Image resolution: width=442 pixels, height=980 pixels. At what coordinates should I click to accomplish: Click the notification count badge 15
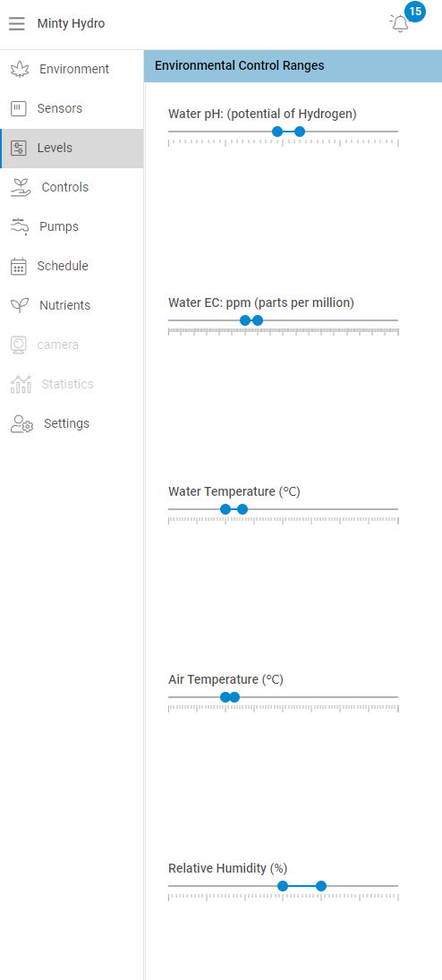click(x=415, y=12)
